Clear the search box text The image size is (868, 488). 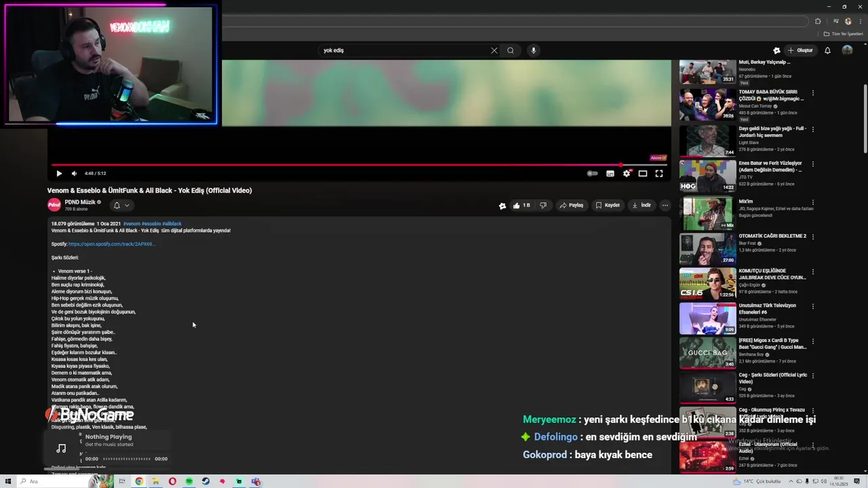[x=494, y=50]
